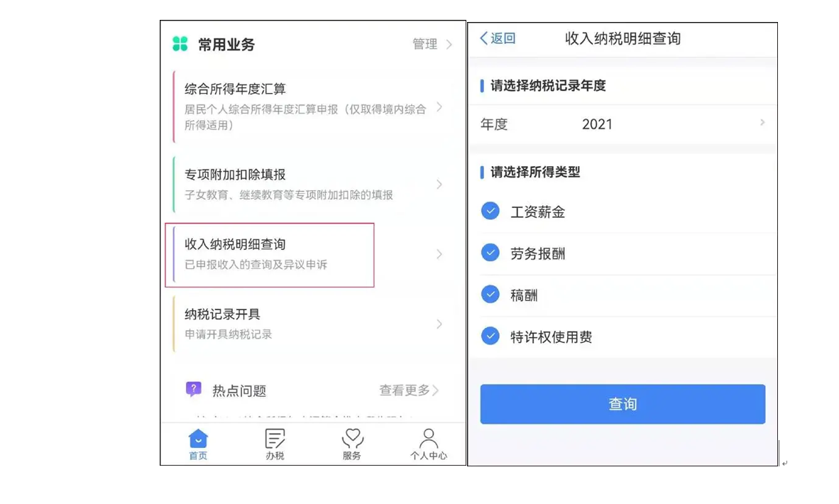The width and height of the screenshot is (839, 504).
Task: Tap the green clover 常用业务 icon
Action: click(180, 44)
